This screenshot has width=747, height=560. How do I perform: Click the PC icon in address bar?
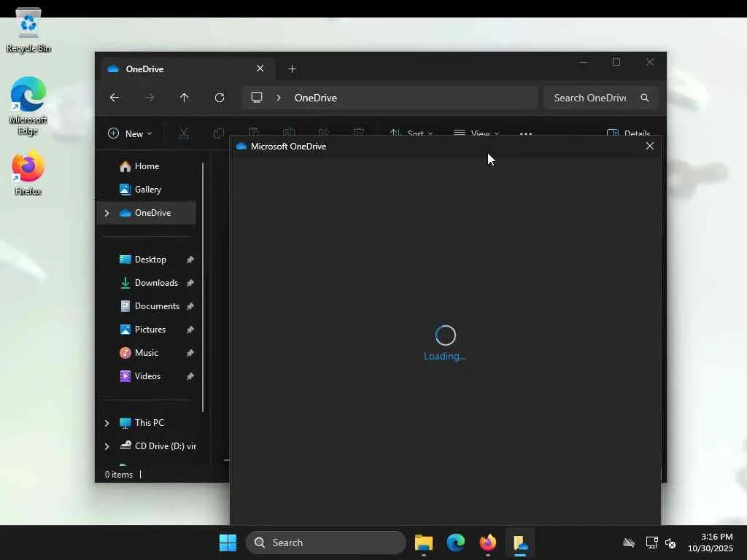[257, 98]
